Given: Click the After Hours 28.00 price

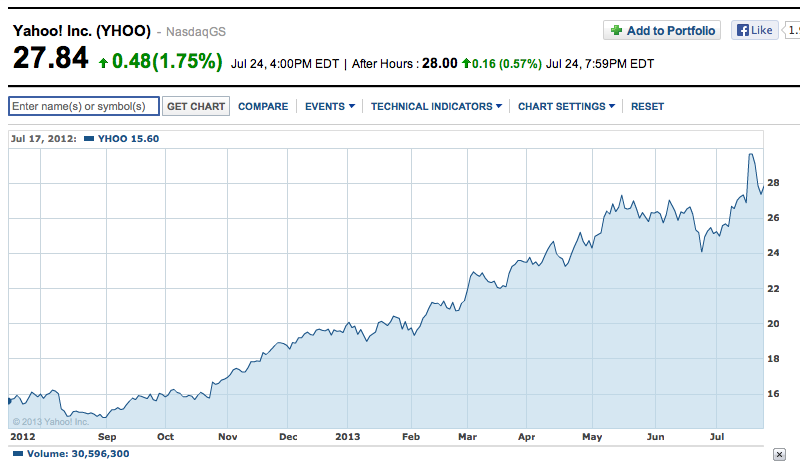Looking at the screenshot, I should [x=439, y=63].
